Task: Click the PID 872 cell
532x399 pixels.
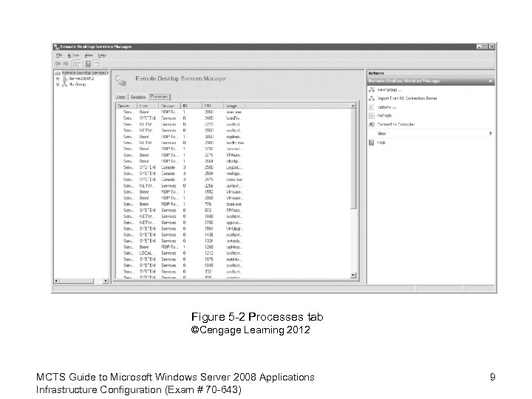Action: point(208,211)
